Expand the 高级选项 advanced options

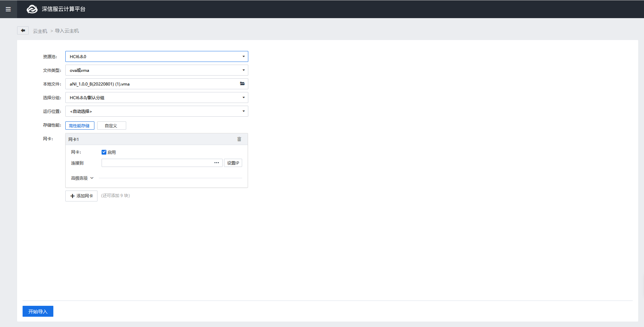click(x=82, y=178)
